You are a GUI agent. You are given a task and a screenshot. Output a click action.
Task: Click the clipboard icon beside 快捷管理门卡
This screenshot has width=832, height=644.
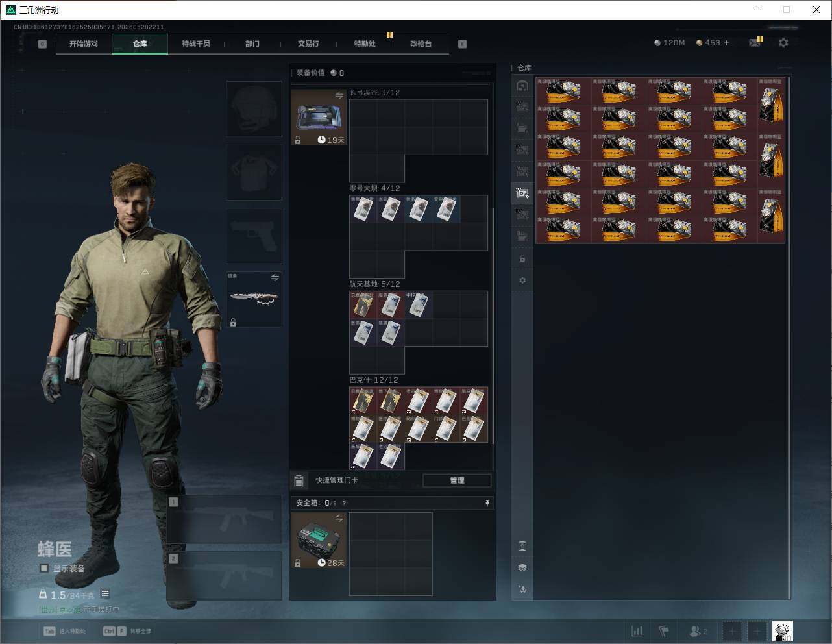(x=299, y=480)
